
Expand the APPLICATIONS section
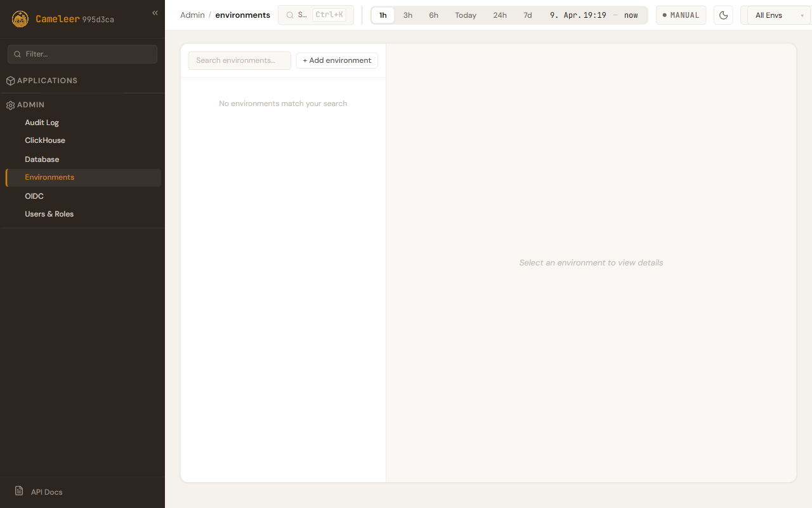[x=47, y=81]
